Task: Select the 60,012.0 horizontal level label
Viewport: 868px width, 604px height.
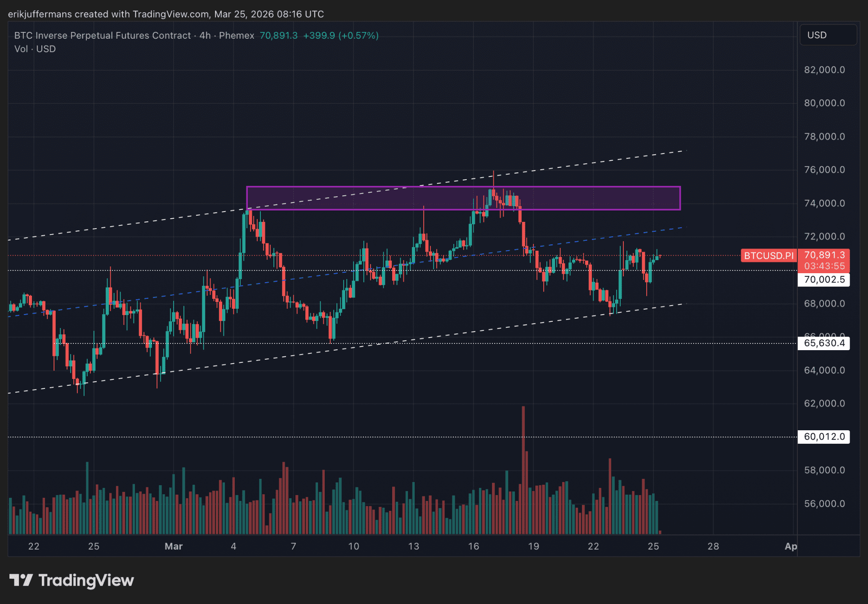Action: pos(824,437)
